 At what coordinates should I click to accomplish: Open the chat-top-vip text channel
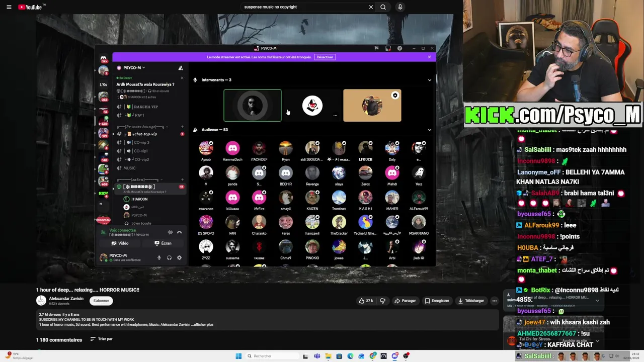pyautogui.click(x=145, y=134)
